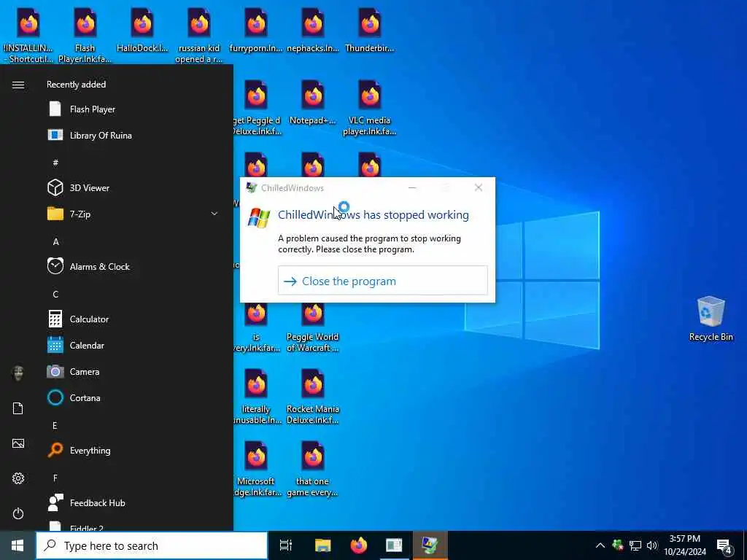Open the volume control in system tray
This screenshot has width=747, height=560.
click(651, 545)
